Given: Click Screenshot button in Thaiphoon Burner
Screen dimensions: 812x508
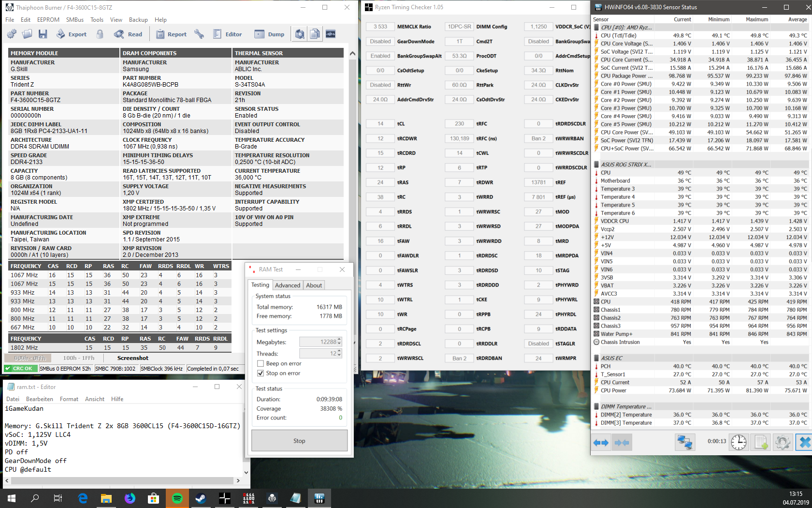Looking at the screenshot, I should [x=133, y=358].
